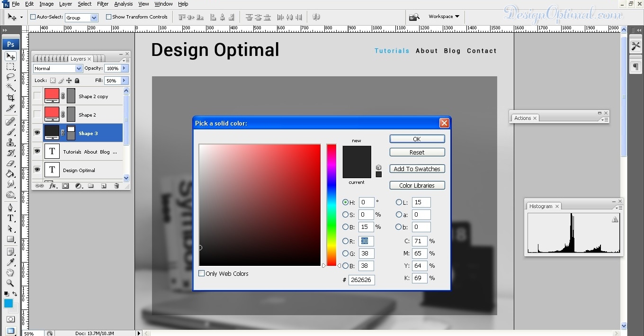Select the Zoom tool
This screenshot has width=644, height=336.
point(10,283)
